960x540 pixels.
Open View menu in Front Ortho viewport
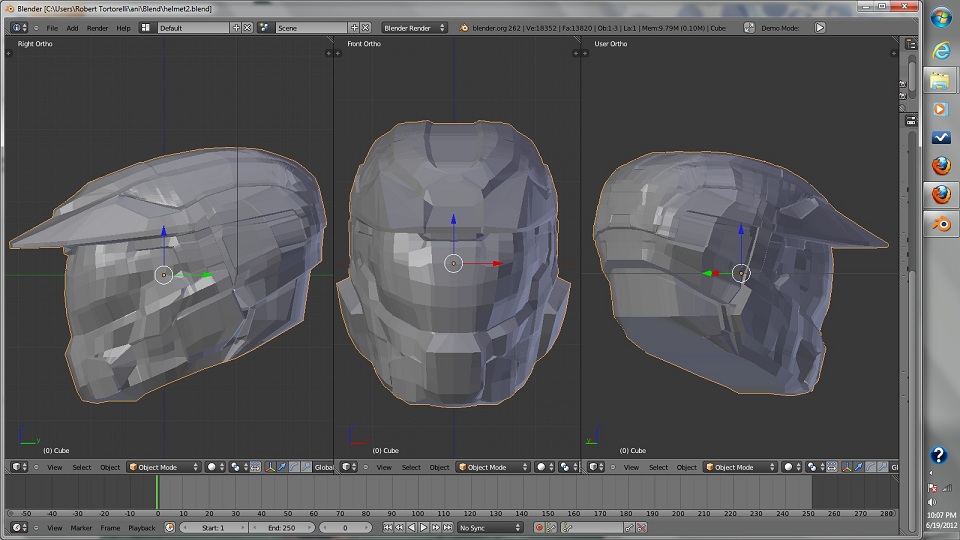[x=384, y=467]
